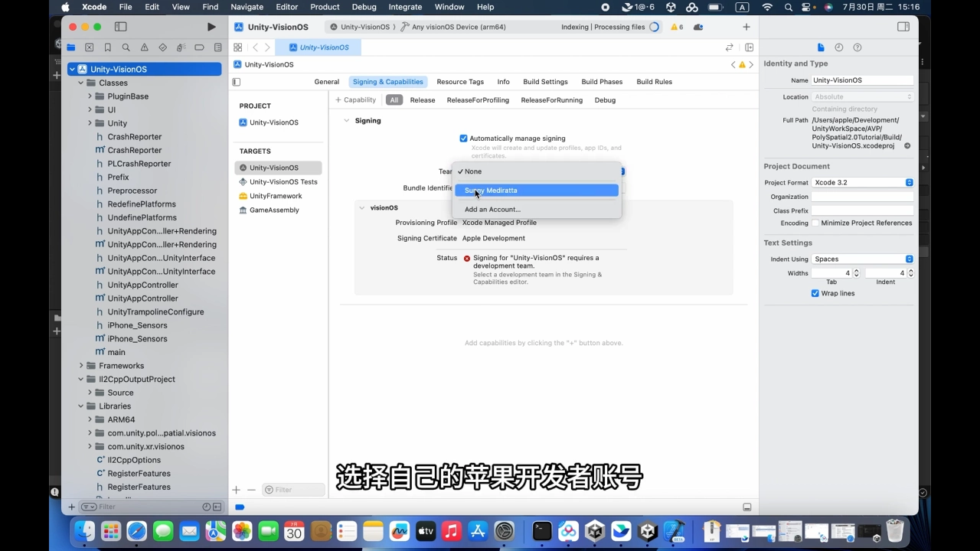Collapse the Signing section

(346, 121)
